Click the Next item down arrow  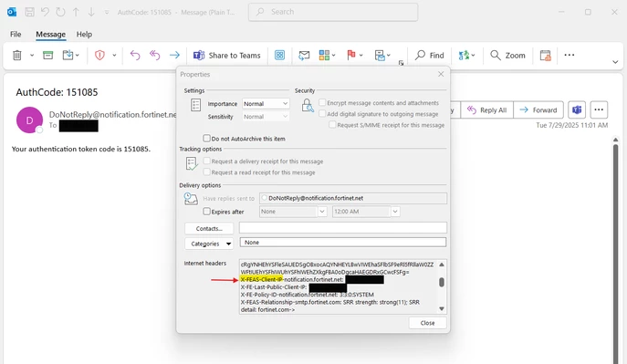click(91, 12)
